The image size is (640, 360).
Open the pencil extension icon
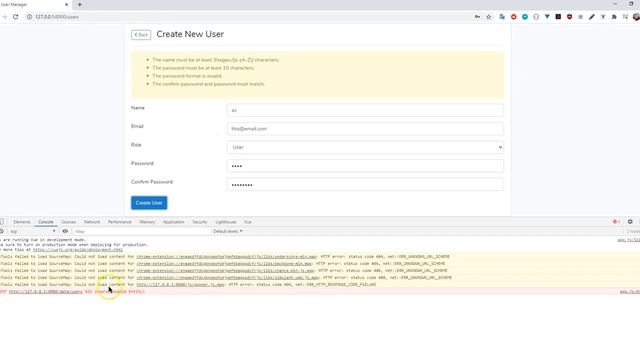tap(591, 17)
